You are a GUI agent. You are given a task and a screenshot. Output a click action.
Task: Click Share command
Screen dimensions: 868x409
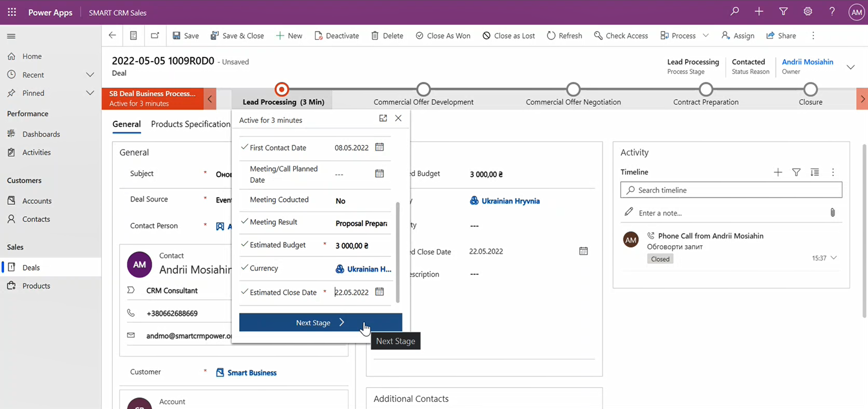tap(781, 36)
